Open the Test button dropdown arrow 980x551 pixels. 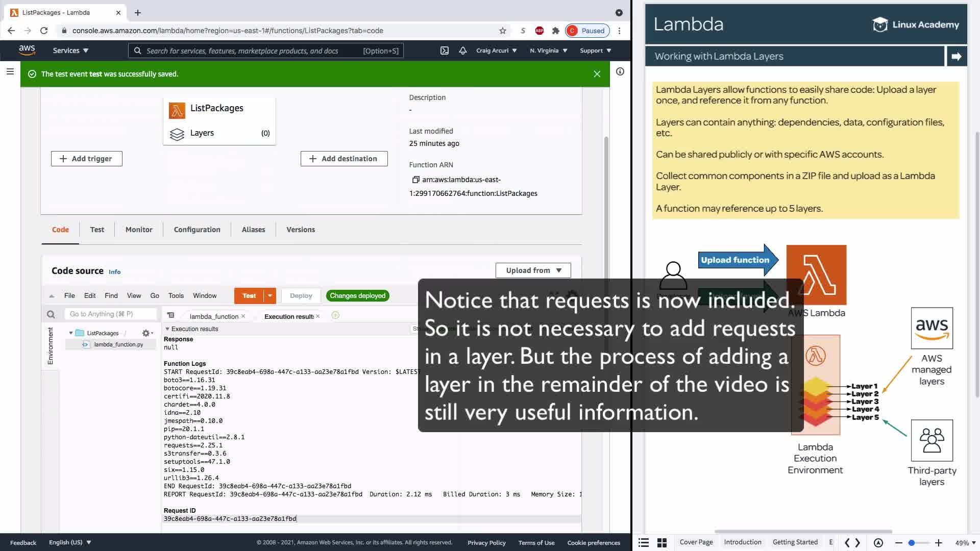[x=270, y=296]
